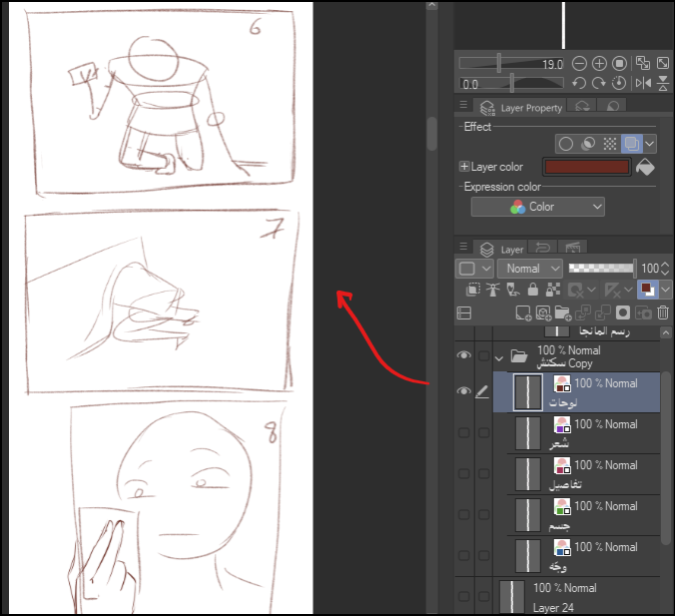Viewport: 676px width, 616px height.
Task: Collapse the سكتش Copy folder chevron
Action: (499, 358)
